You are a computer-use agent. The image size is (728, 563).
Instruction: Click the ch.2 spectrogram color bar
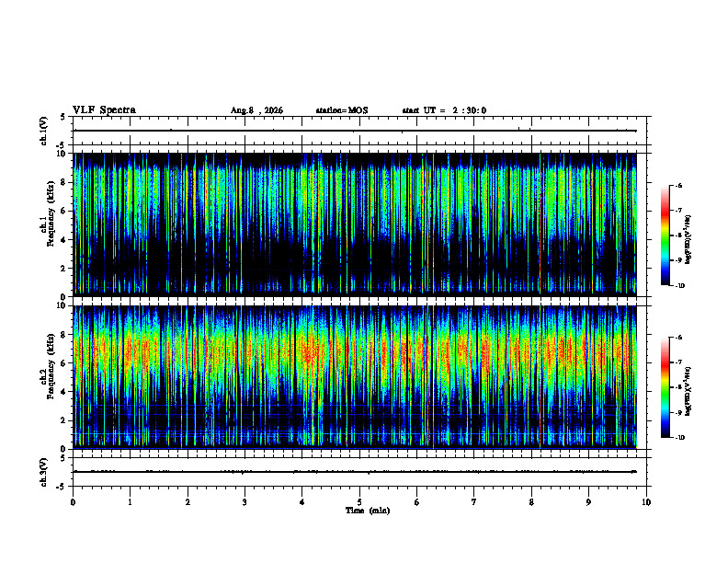tap(665, 387)
